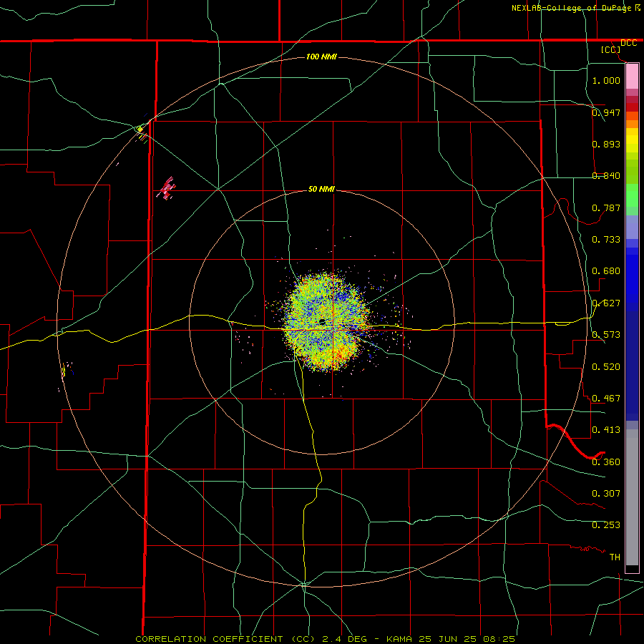Click the 0.253 value on the color scale
Viewport: 644px width, 644px height.
(606, 525)
